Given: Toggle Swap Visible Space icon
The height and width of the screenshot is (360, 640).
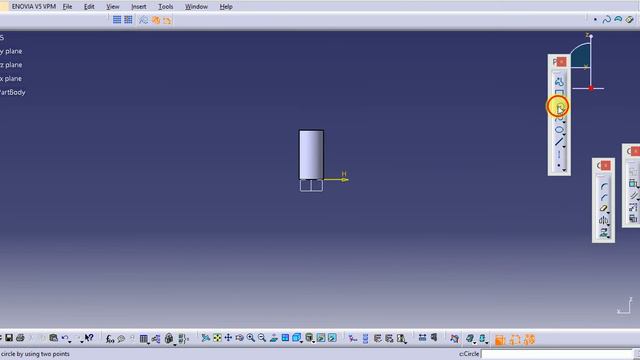Looking at the screenshot, I should pos(332,338).
